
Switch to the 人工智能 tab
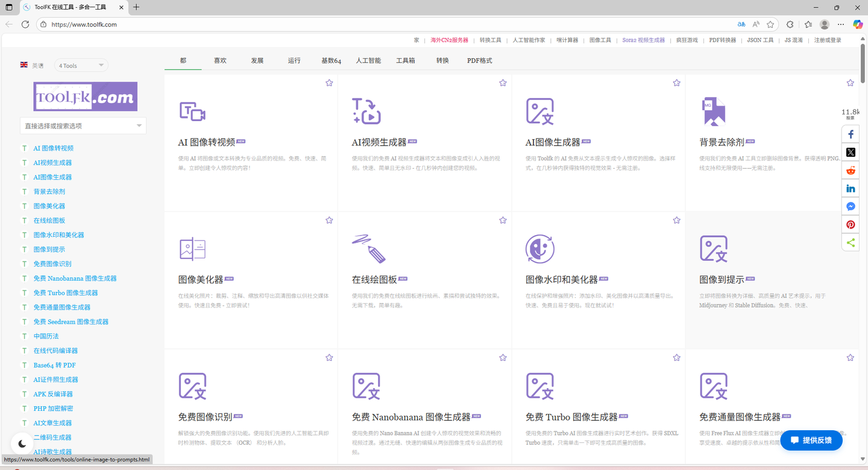368,61
